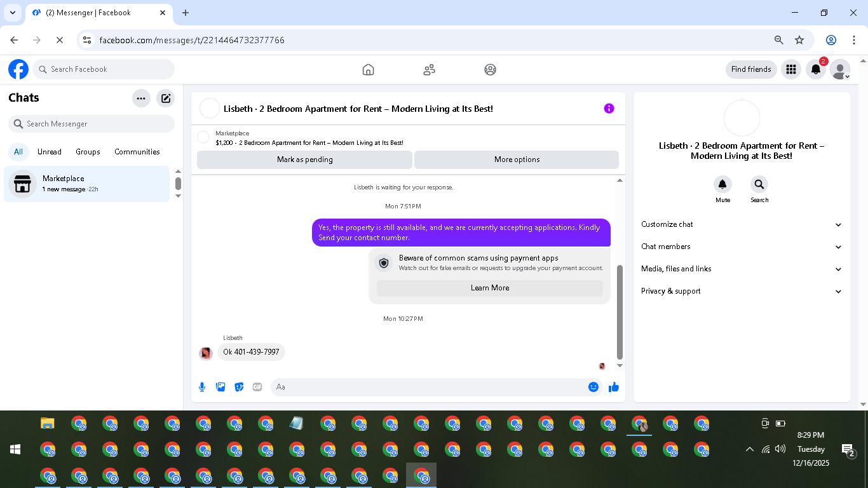Open the emoji picker in message box
Image resolution: width=868 pixels, height=488 pixels.
point(593,387)
